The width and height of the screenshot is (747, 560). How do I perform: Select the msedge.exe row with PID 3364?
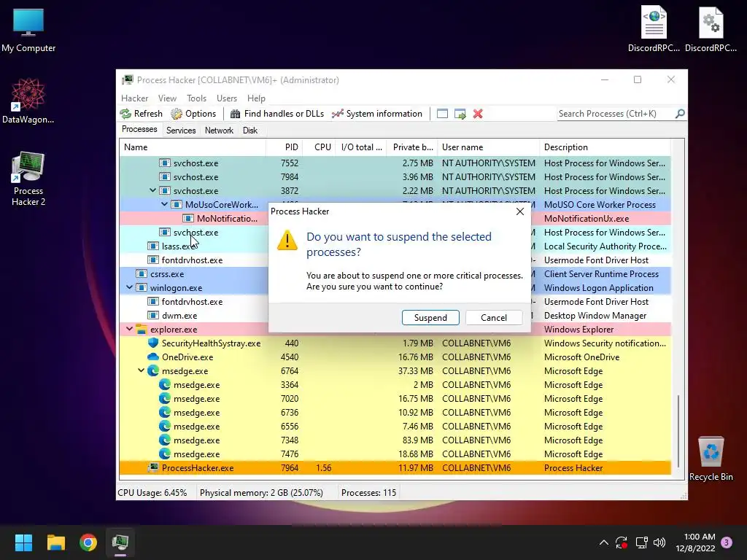coord(395,385)
